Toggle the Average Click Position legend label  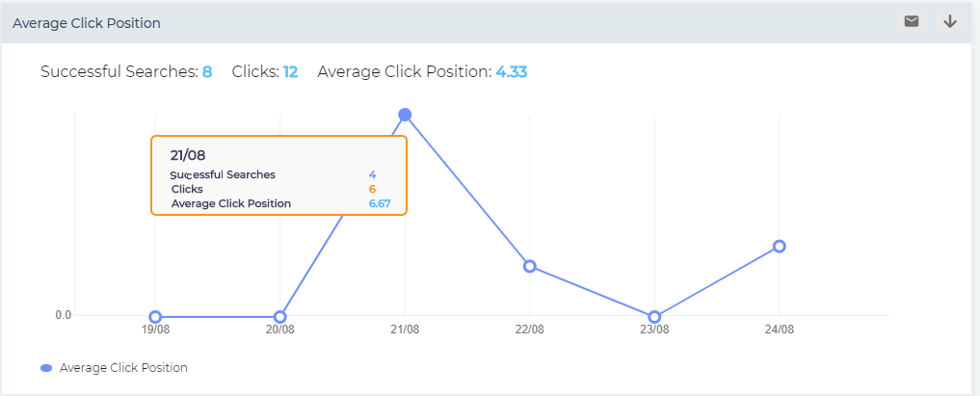123,368
